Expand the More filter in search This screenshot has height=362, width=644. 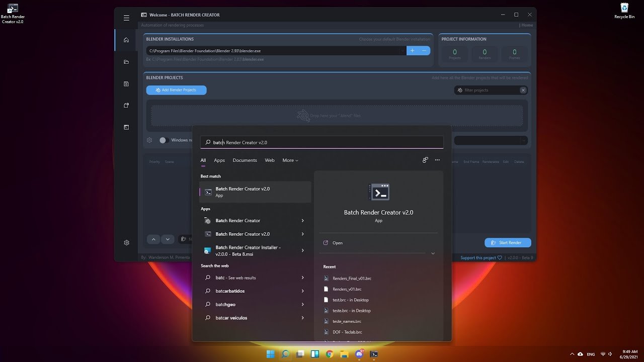pos(290,160)
